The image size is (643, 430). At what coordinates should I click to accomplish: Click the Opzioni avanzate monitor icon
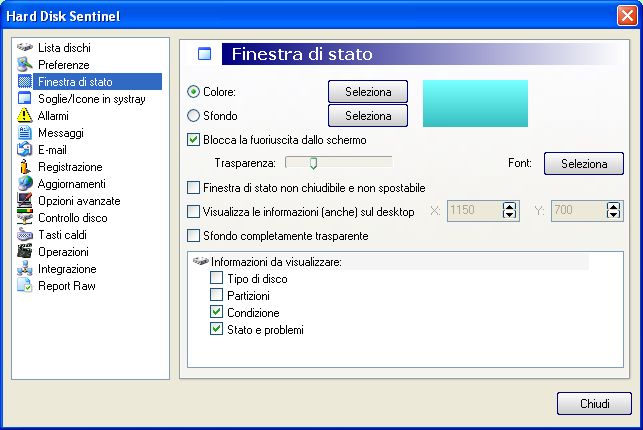click(x=25, y=201)
